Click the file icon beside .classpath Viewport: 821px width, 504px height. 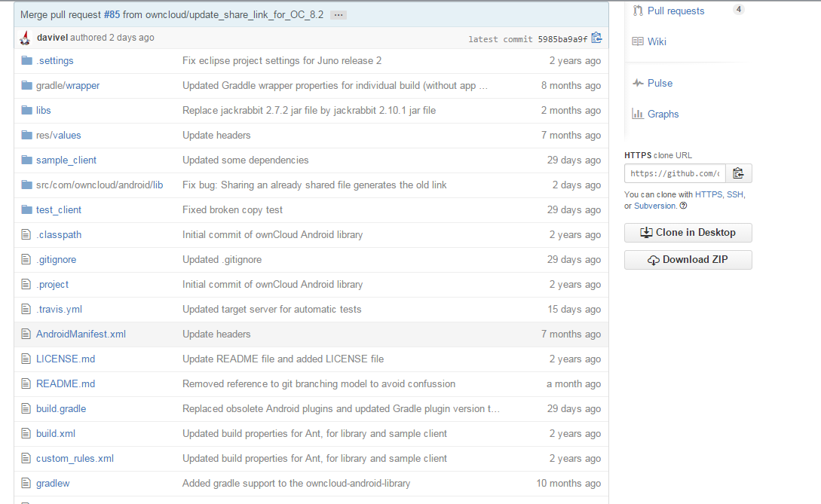(x=26, y=234)
